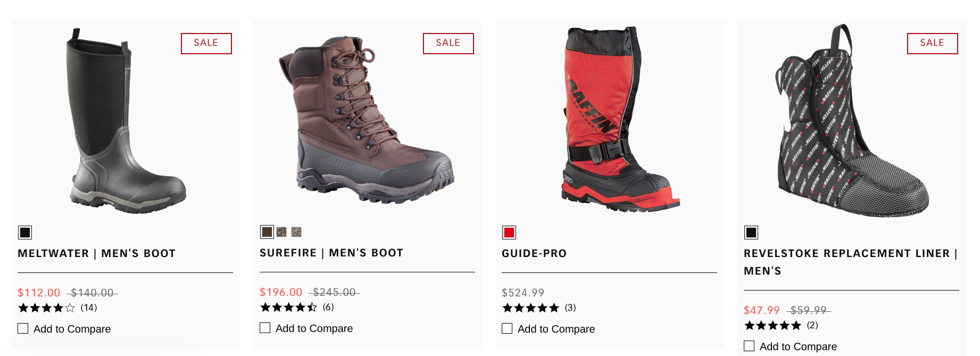This screenshot has height=356, width=980.
Task: Click Sale badge on Surefire boot
Action: pyautogui.click(x=448, y=43)
